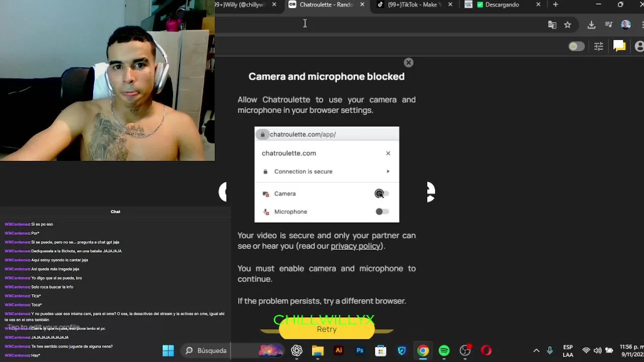Screen dimensions: 644x362
Task: Open a new browser tab
Action: (555, 5)
